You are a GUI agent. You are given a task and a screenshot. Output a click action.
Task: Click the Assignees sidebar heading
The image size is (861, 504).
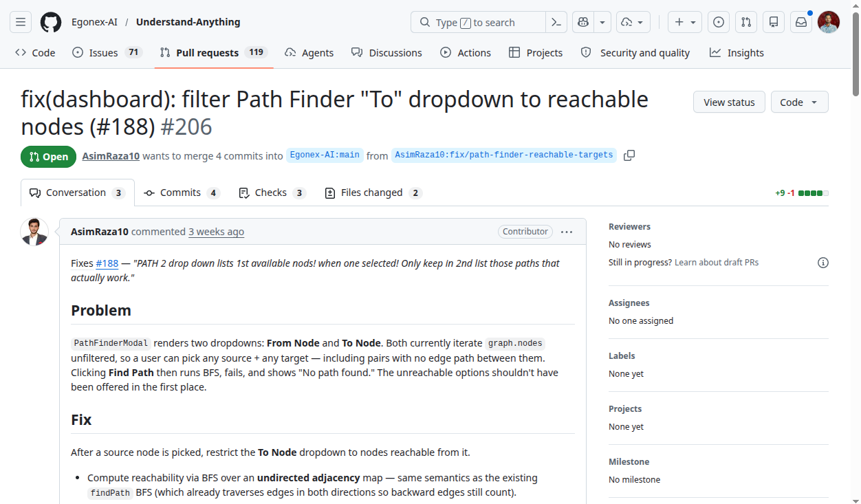[x=629, y=303]
